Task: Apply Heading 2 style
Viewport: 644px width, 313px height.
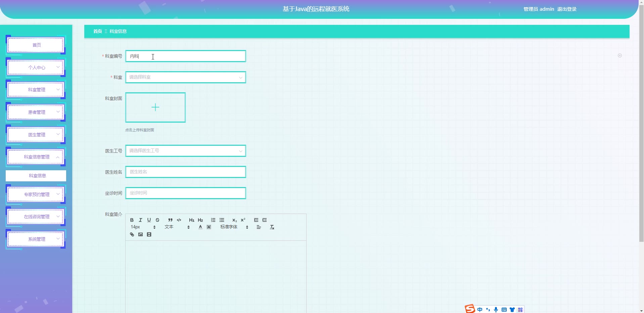Action: (200, 220)
